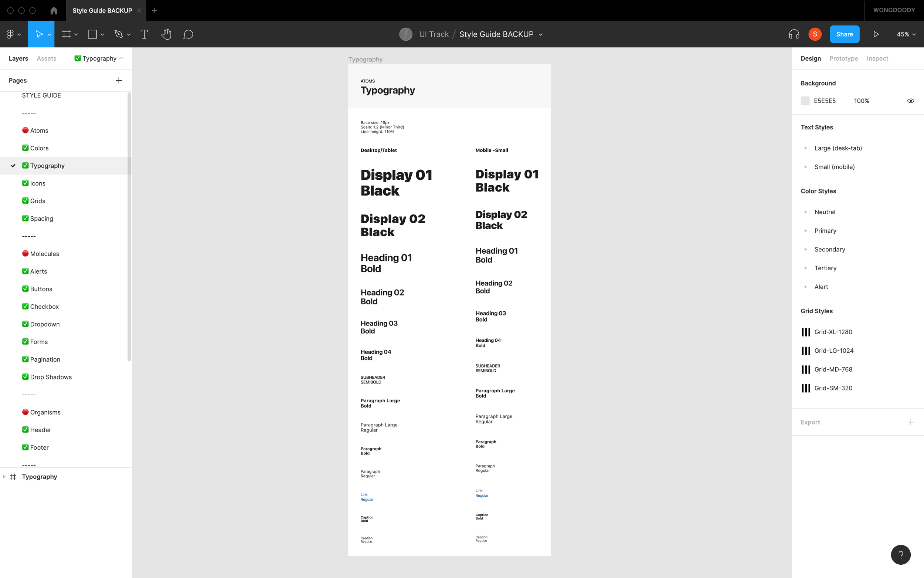The width and height of the screenshot is (924, 578).
Task: Select the Comment tool
Action: [188, 34]
